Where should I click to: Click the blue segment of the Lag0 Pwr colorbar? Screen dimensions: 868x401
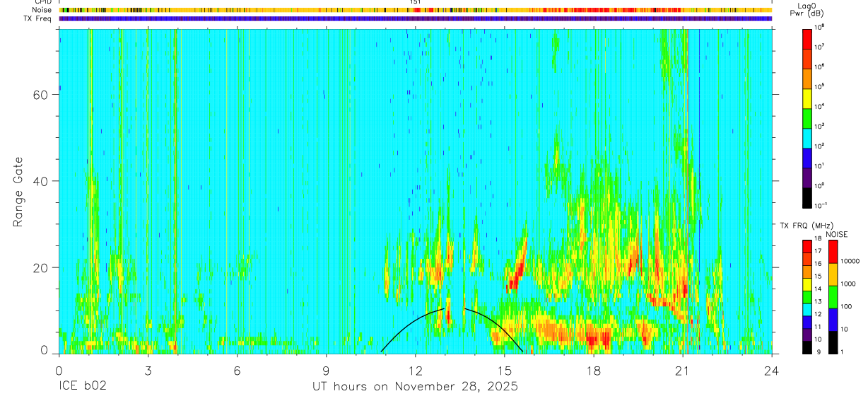[x=808, y=157]
